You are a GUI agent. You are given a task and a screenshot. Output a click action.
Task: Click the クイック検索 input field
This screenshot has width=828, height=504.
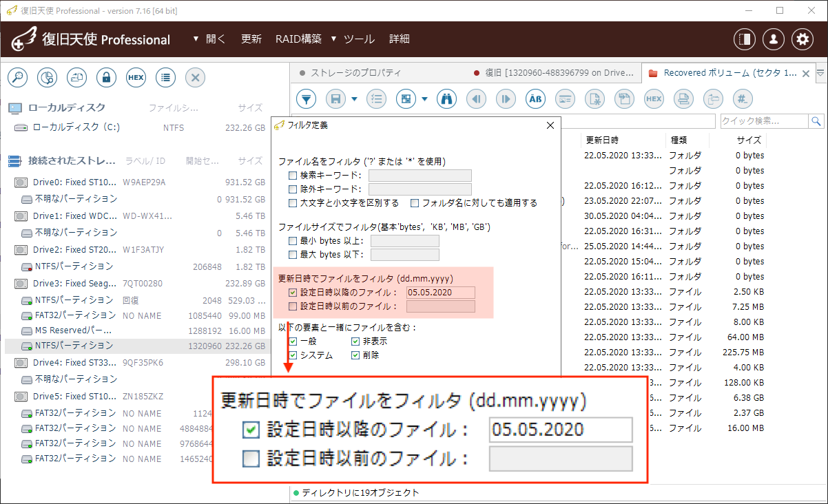tap(764, 121)
